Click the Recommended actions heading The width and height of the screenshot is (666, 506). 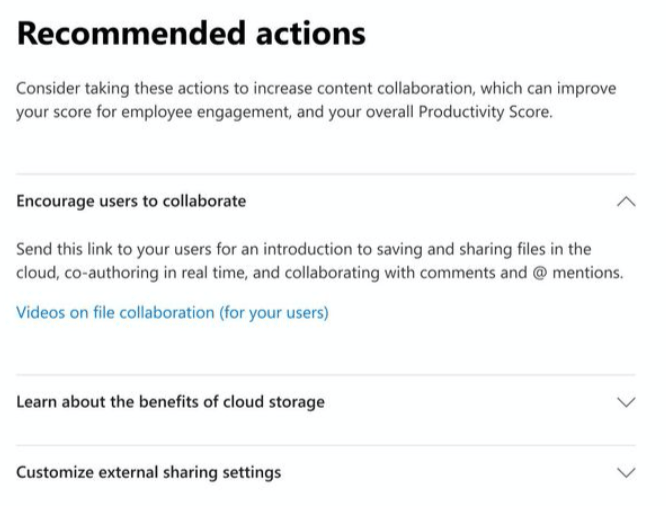tap(191, 34)
